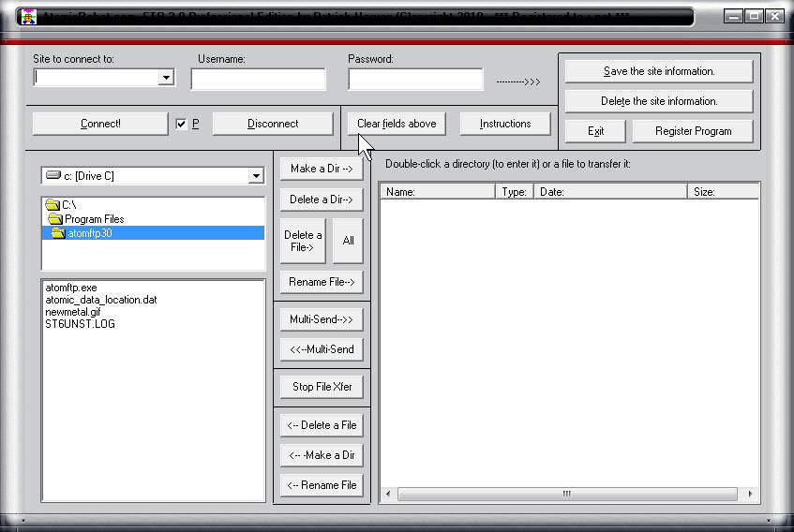Click the Connect! button

(100, 124)
